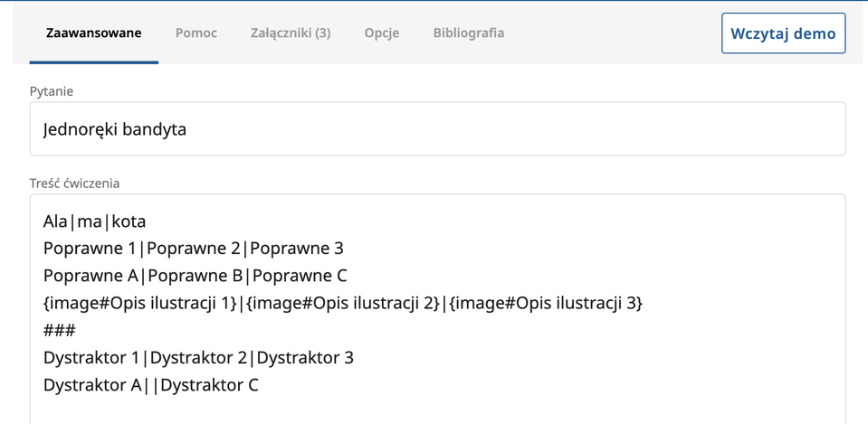Viewport: 868px width, 424px height.
Task: Go to the Opcje tab
Action: 381,33
